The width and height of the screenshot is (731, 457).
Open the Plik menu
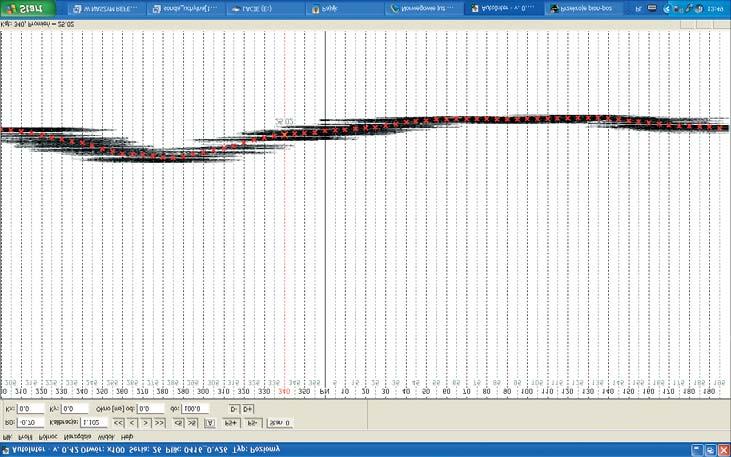tap(7, 437)
